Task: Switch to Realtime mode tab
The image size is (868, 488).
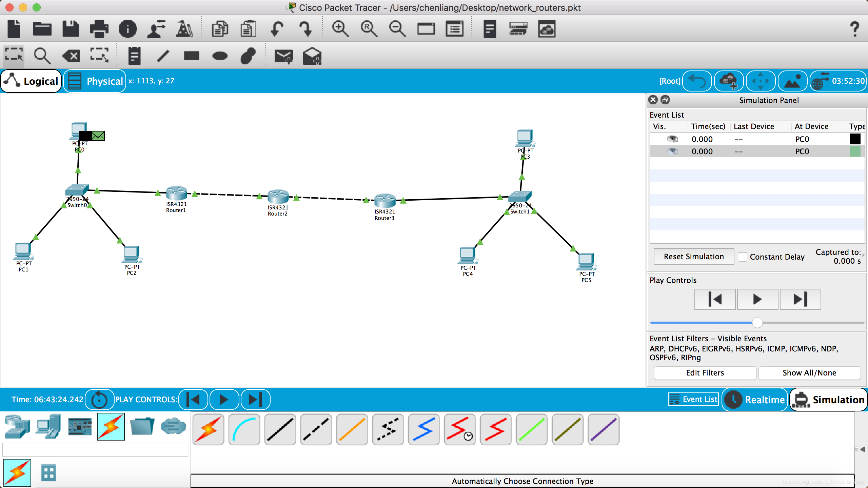Action: [x=755, y=400]
